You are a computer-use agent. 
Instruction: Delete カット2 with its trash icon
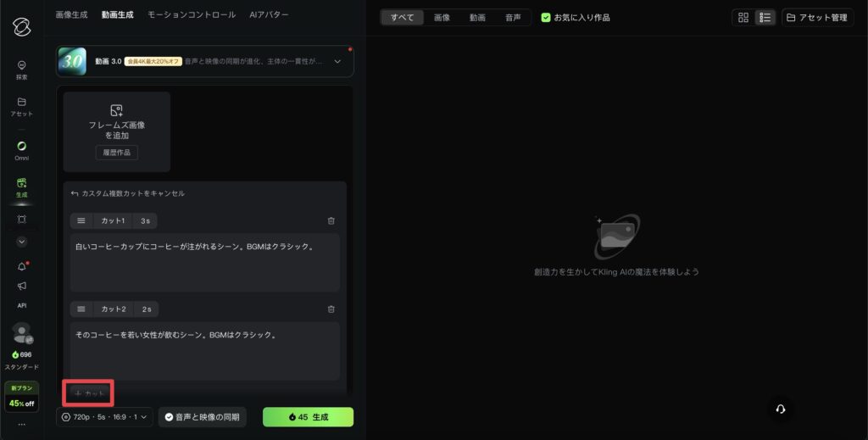click(331, 309)
